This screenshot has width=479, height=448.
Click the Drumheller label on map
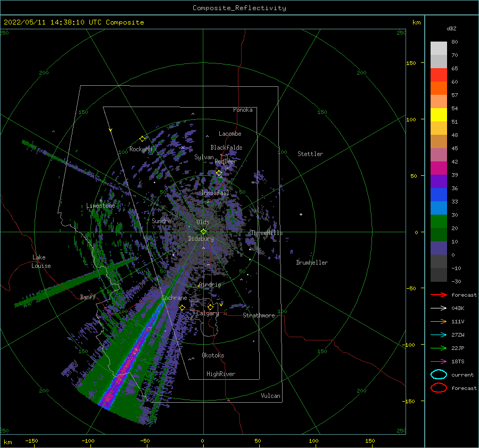pos(312,263)
